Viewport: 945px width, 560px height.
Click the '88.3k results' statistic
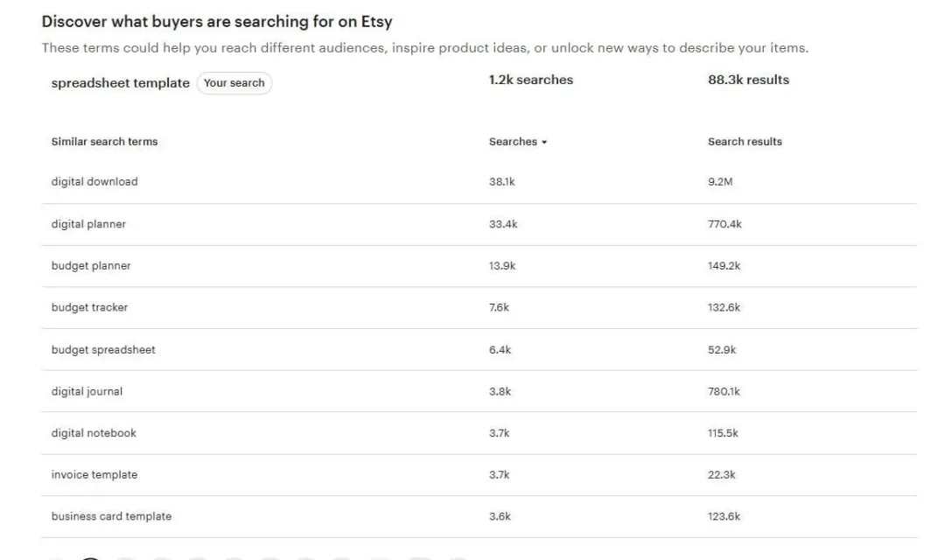748,80
